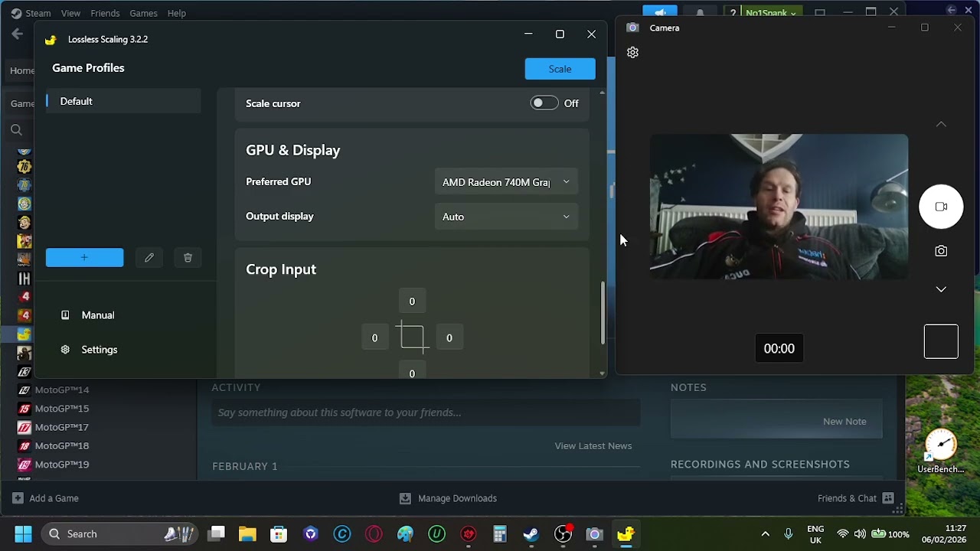Image resolution: width=980 pixels, height=551 pixels.
Task: Open the camera roll thumbnail in Camera
Action: pyautogui.click(x=941, y=341)
